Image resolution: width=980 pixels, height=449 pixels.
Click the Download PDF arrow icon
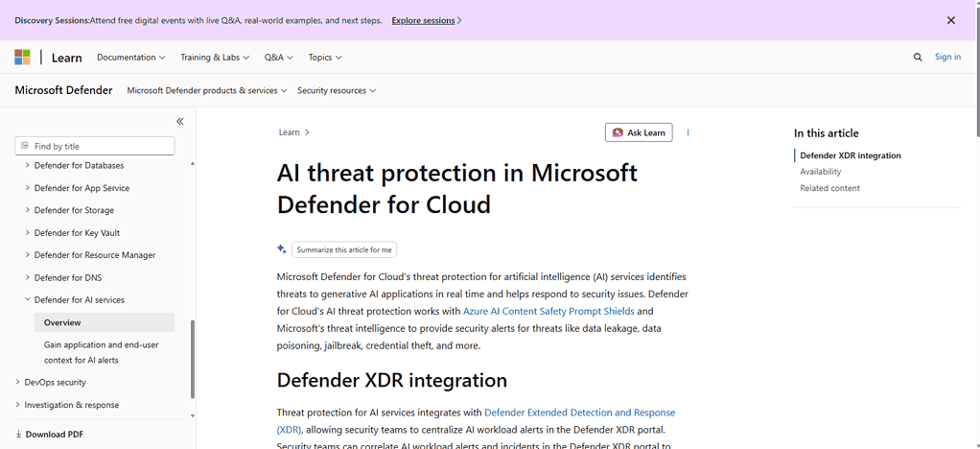(19, 434)
